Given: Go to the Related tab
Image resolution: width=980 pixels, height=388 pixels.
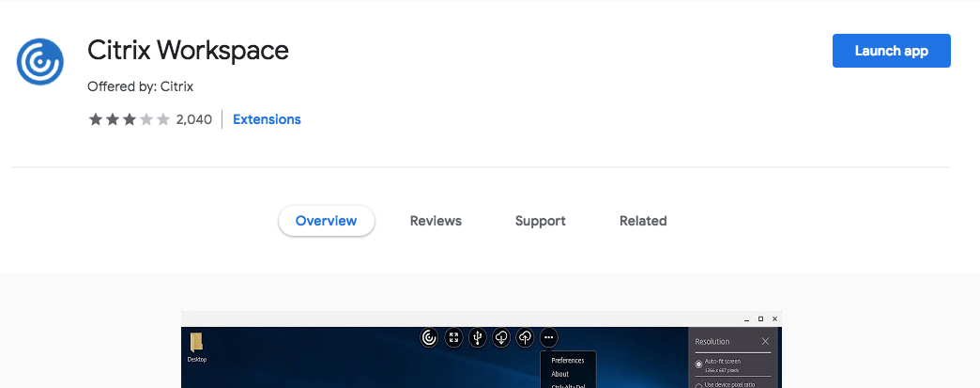Looking at the screenshot, I should 643,221.
